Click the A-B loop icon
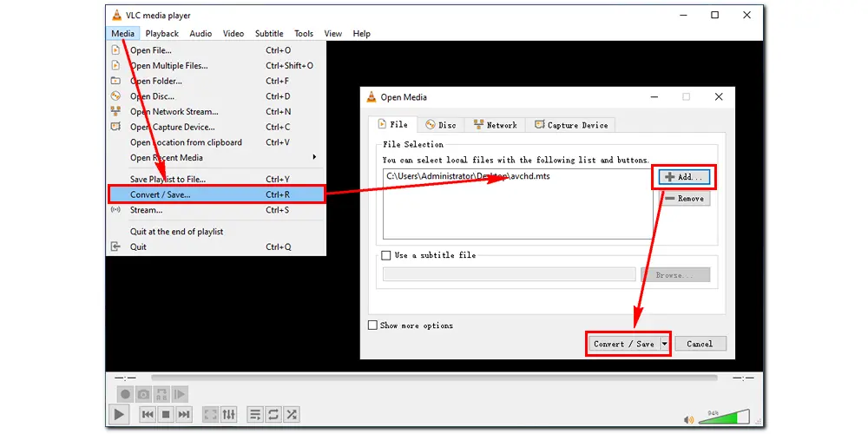Screen dimensions: 868x434 [x=161, y=394]
